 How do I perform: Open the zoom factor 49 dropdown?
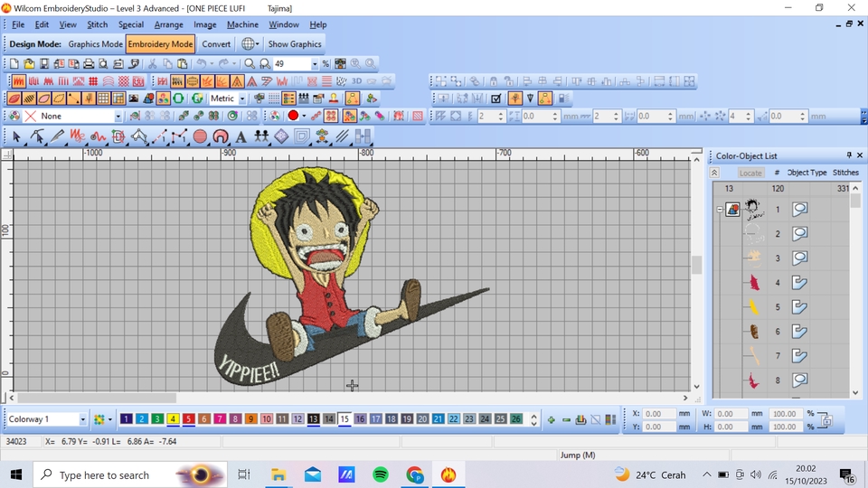(x=315, y=64)
